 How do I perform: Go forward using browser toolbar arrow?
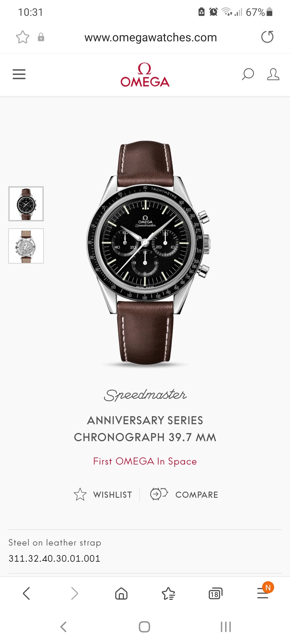(x=74, y=593)
